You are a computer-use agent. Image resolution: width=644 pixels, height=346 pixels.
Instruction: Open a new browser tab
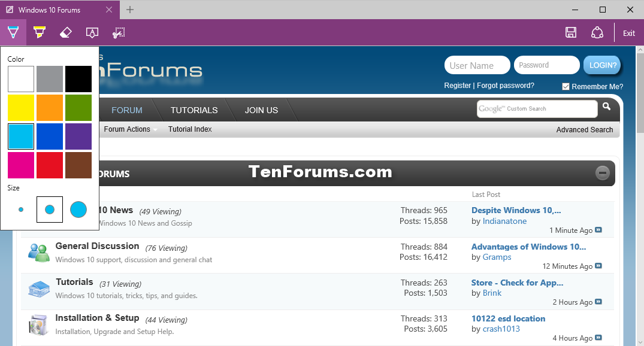click(x=130, y=10)
